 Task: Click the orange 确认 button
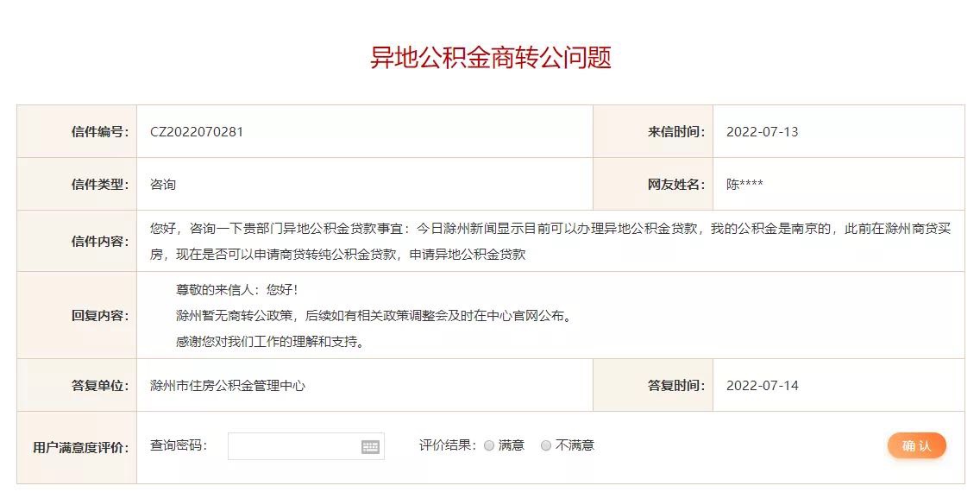916,445
